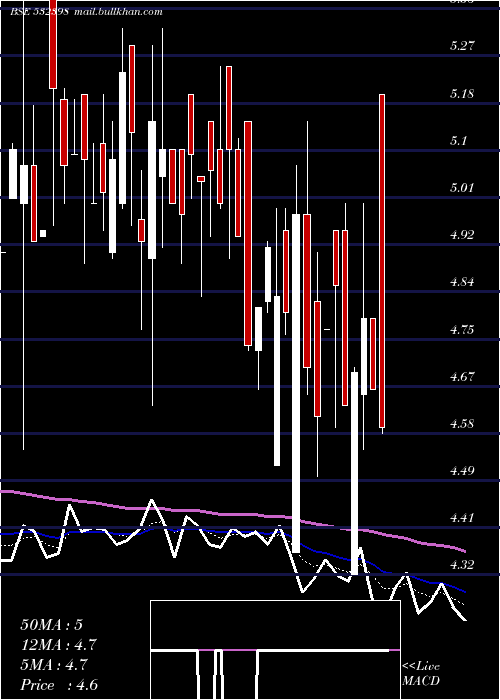This screenshot has width=500, height=700.
Task: Click the 12MA : 4.7 reading
Action: 58,645
